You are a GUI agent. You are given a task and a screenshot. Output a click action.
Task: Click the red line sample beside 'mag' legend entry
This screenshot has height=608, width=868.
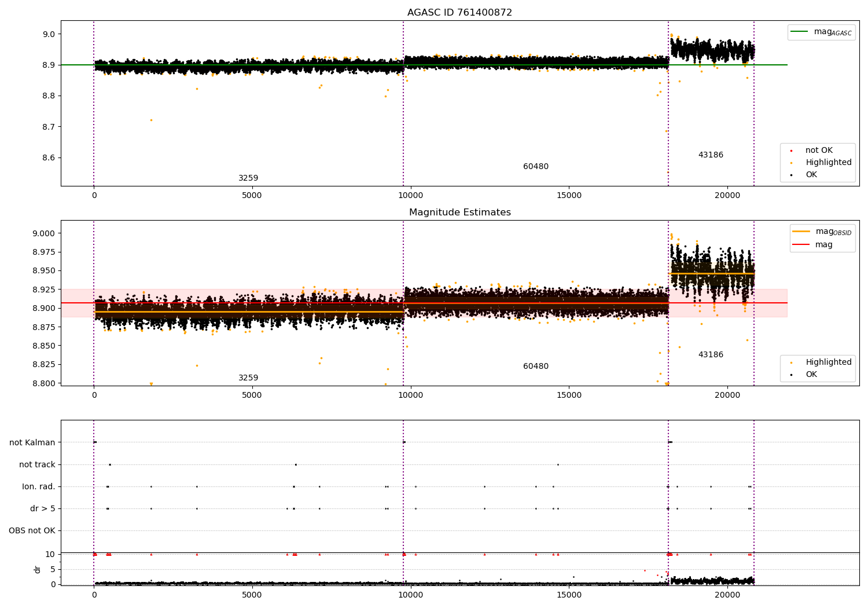(801, 245)
